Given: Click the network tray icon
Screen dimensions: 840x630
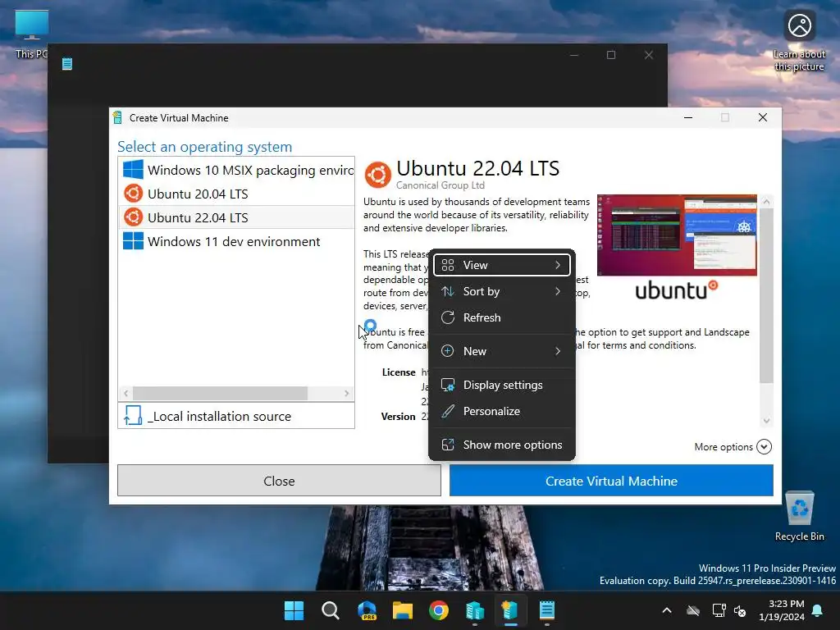Looking at the screenshot, I should pos(719,610).
